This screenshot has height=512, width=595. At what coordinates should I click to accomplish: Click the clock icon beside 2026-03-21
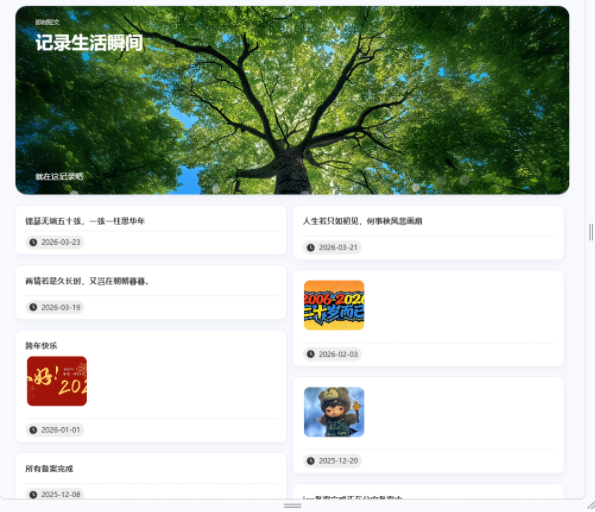pyautogui.click(x=311, y=247)
